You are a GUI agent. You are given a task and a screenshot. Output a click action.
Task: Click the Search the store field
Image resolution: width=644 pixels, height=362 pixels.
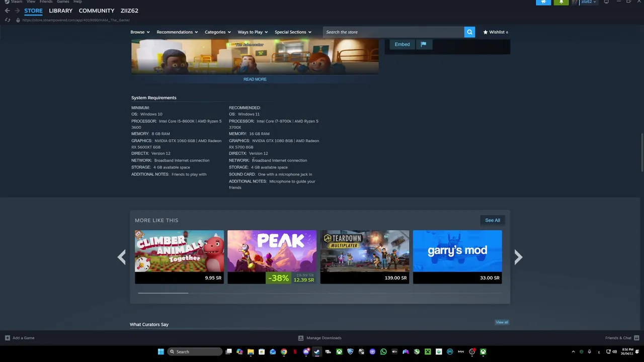pos(393,32)
